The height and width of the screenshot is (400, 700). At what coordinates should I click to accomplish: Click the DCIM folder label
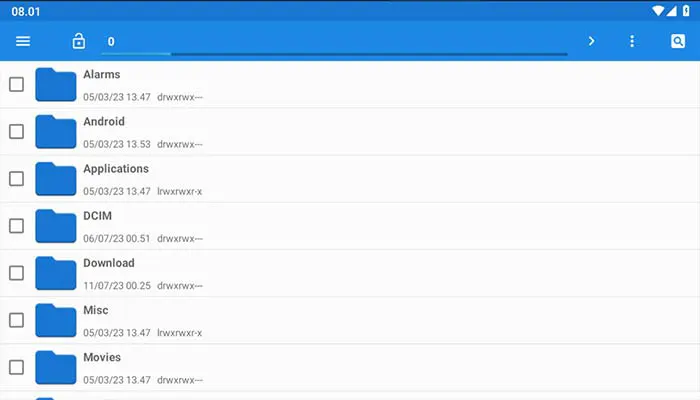point(99,216)
